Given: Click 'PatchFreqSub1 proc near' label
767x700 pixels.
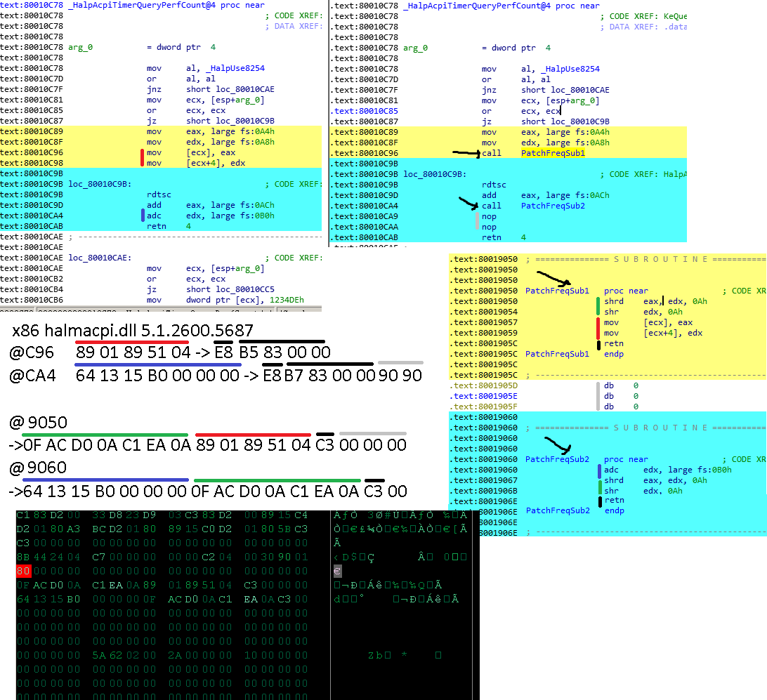Looking at the screenshot, I should point(586,291).
